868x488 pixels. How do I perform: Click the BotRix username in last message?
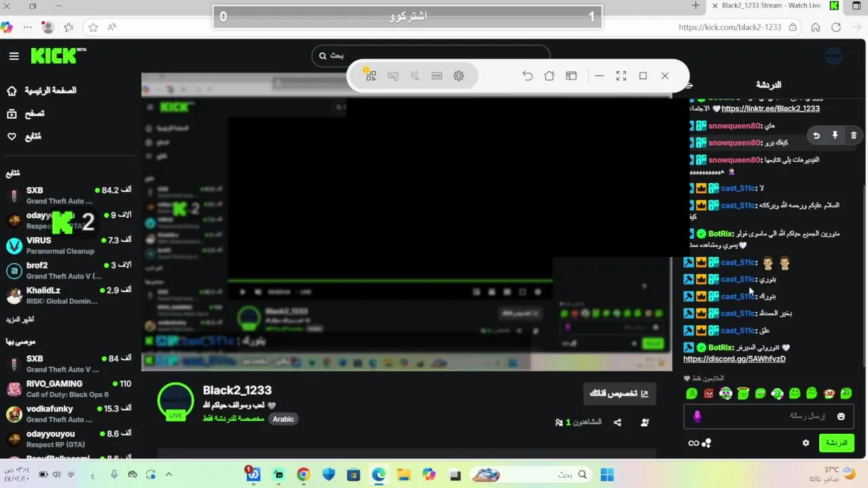pyautogui.click(x=721, y=348)
